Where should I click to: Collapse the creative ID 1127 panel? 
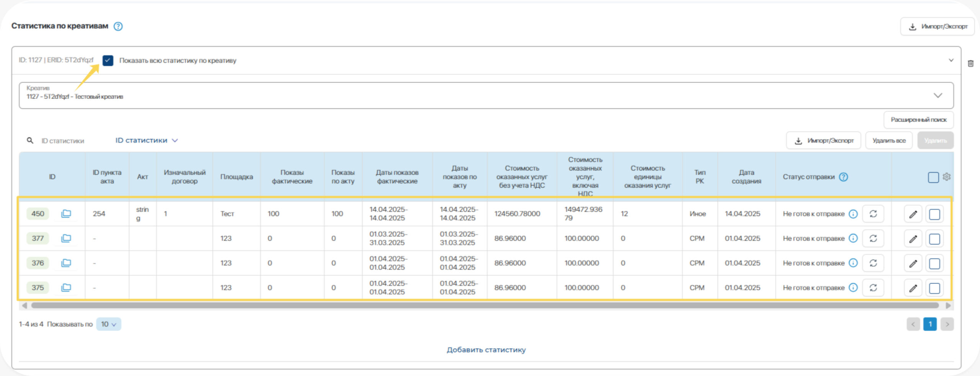click(x=951, y=60)
